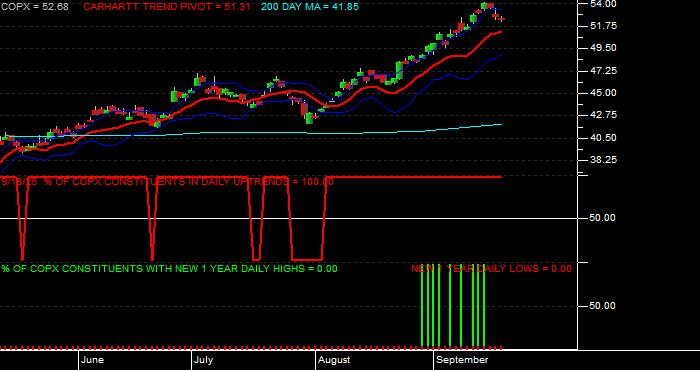Click the COPX = 52.68 price label

(x=34, y=7)
